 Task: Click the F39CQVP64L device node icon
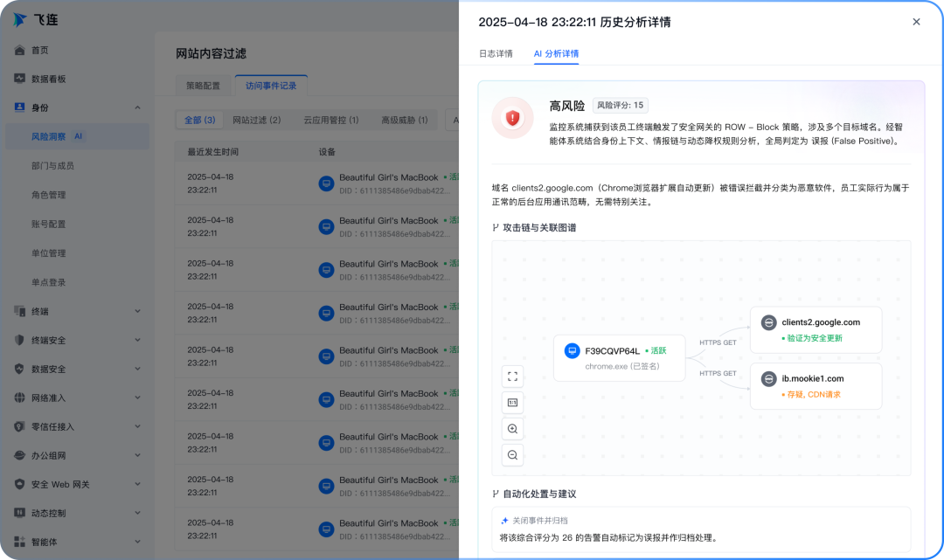(572, 350)
